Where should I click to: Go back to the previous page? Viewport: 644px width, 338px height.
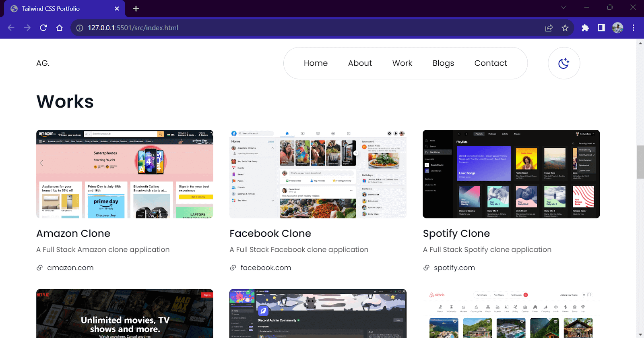[x=11, y=28]
